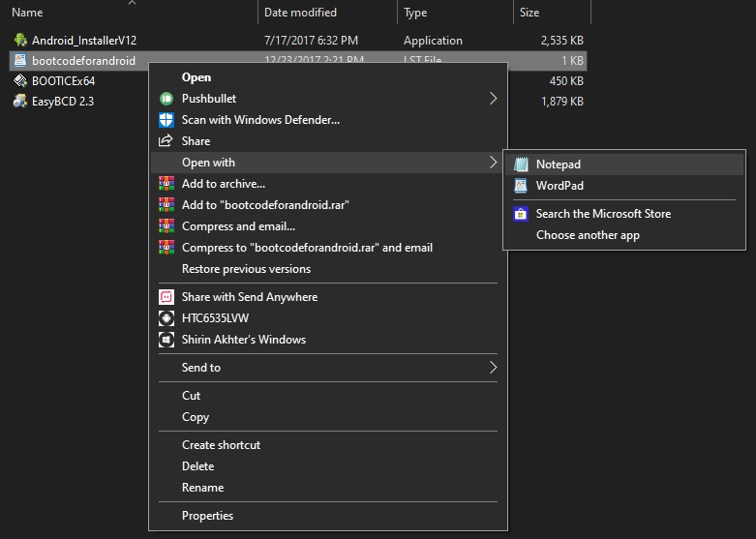Click the Send Anywhere share icon
Screen dimensions: 756x539
point(166,297)
